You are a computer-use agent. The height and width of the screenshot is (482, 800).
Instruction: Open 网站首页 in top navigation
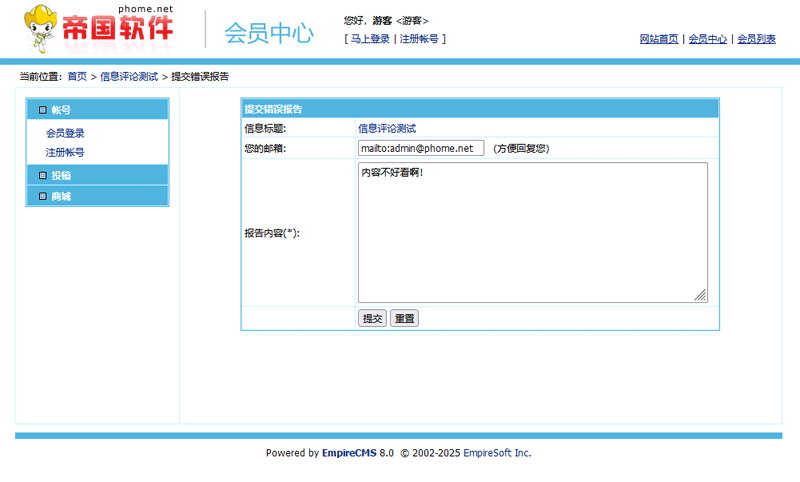(659, 39)
